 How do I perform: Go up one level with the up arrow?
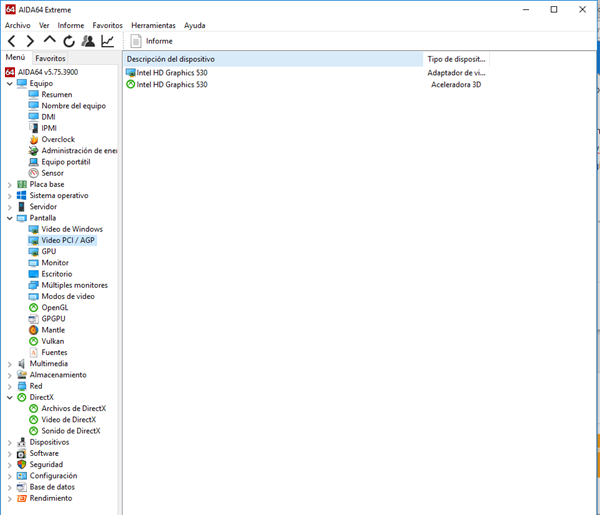click(50, 40)
